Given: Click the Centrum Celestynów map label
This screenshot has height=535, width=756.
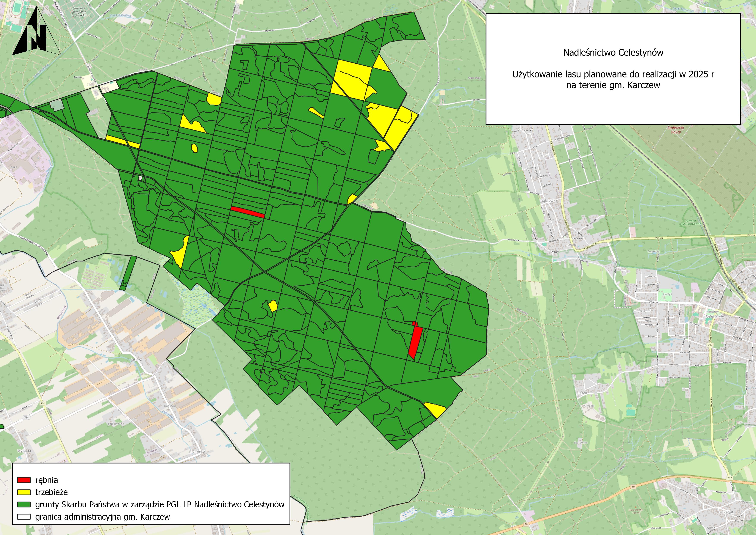Looking at the screenshot, I should 715,314.
